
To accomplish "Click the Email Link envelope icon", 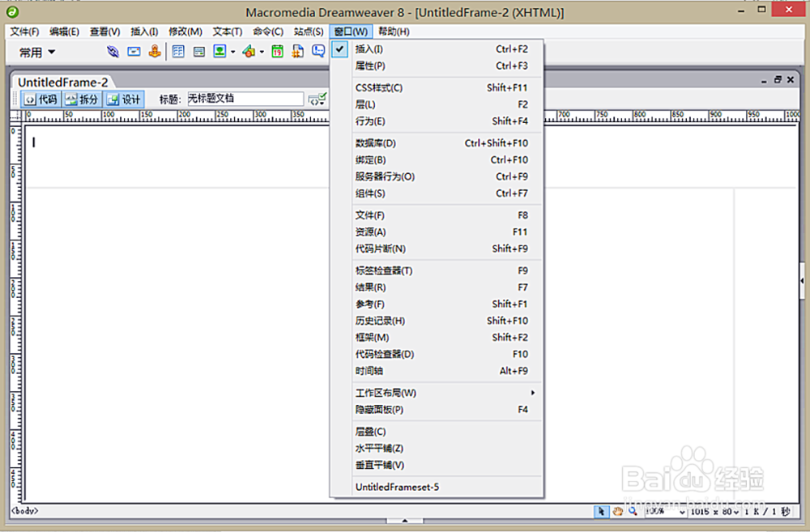I will click(x=134, y=52).
